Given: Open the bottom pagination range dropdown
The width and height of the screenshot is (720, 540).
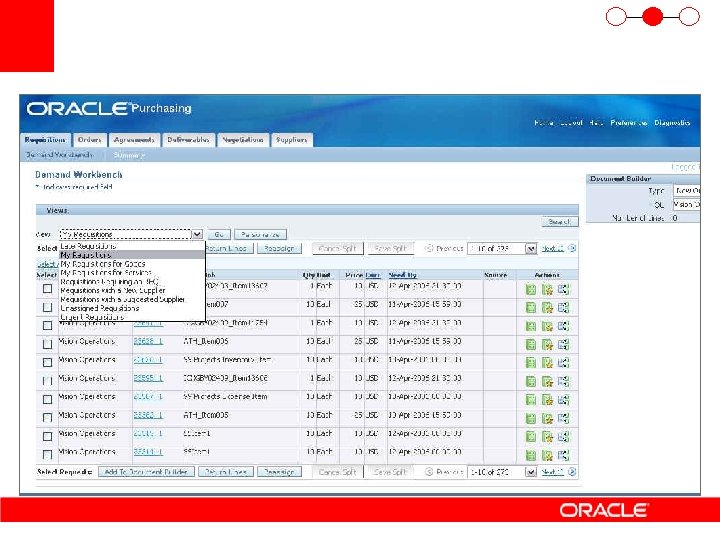Looking at the screenshot, I should click(531, 472).
